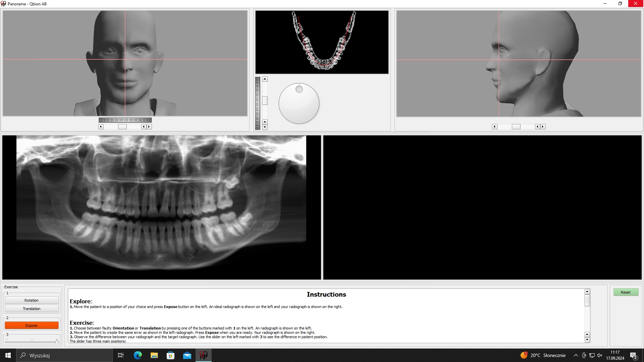Click the second left arrow on front-view scrollbar

(x=144, y=127)
